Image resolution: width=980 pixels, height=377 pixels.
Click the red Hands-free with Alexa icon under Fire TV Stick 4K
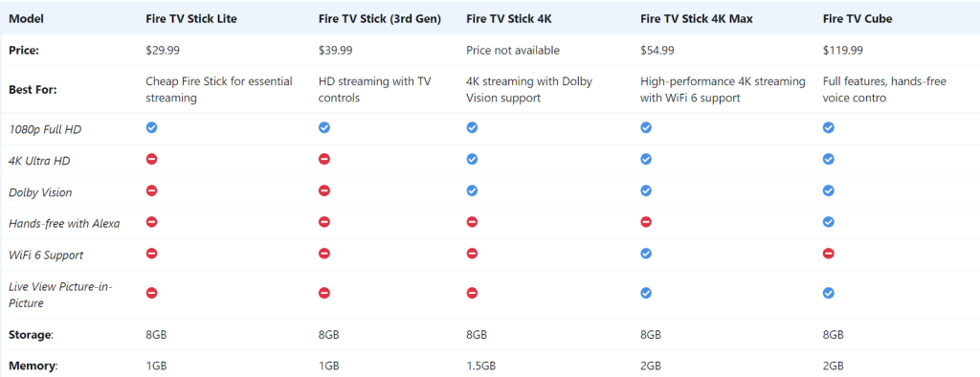pyautogui.click(x=472, y=222)
